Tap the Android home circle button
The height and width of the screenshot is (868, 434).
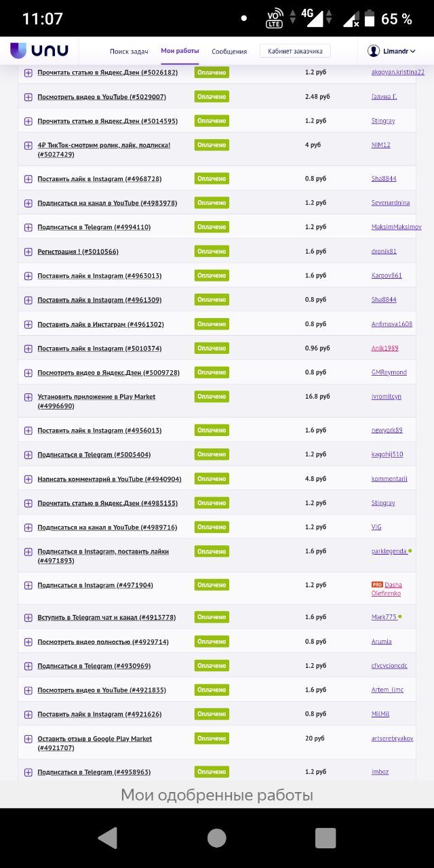coord(217,837)
